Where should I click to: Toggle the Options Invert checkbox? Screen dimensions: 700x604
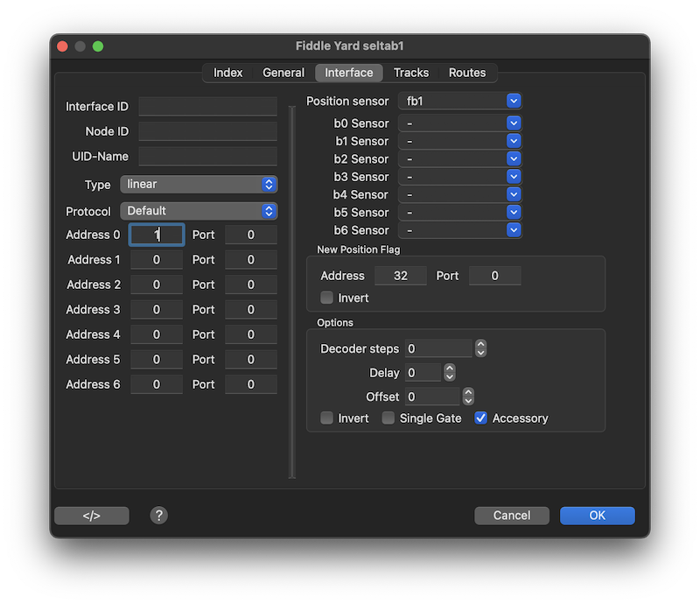[327, 418]
